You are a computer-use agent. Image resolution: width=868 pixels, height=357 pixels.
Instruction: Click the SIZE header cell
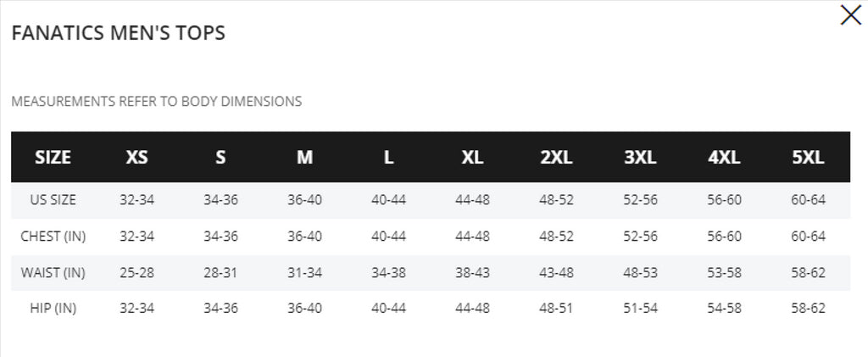[53, 158]
